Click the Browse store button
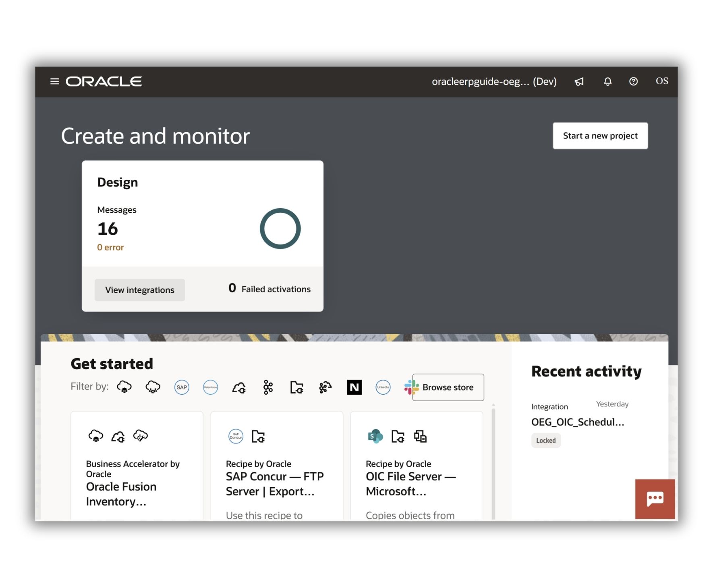This screenshot has height=588, width=713. pyautogui.click(x=448, y=387)
